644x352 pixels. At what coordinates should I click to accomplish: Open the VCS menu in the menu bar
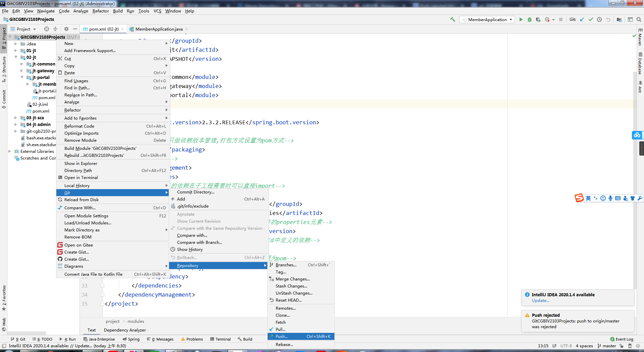[x=157, y=11]
